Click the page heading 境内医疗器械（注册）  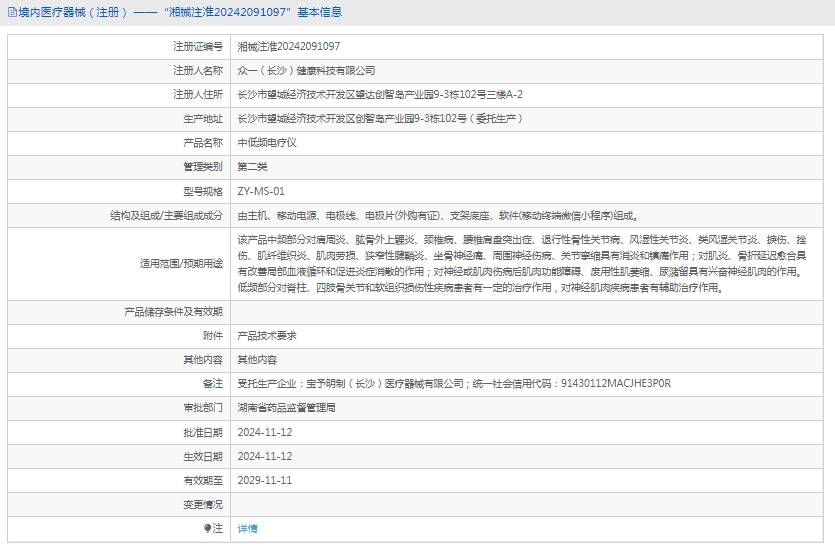(68, 13)
